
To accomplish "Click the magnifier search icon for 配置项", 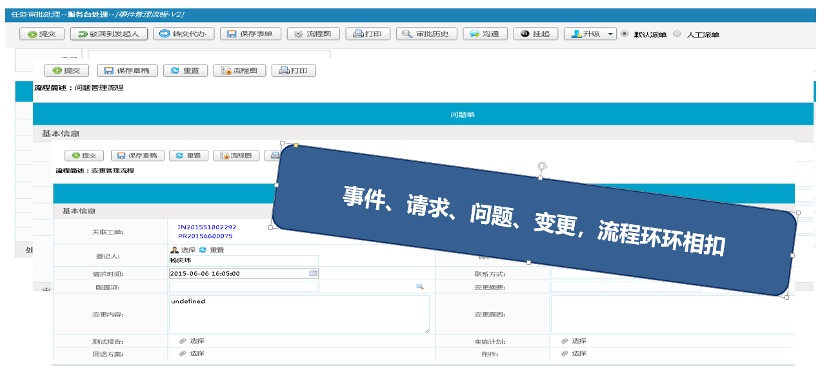I will (419, 287).
